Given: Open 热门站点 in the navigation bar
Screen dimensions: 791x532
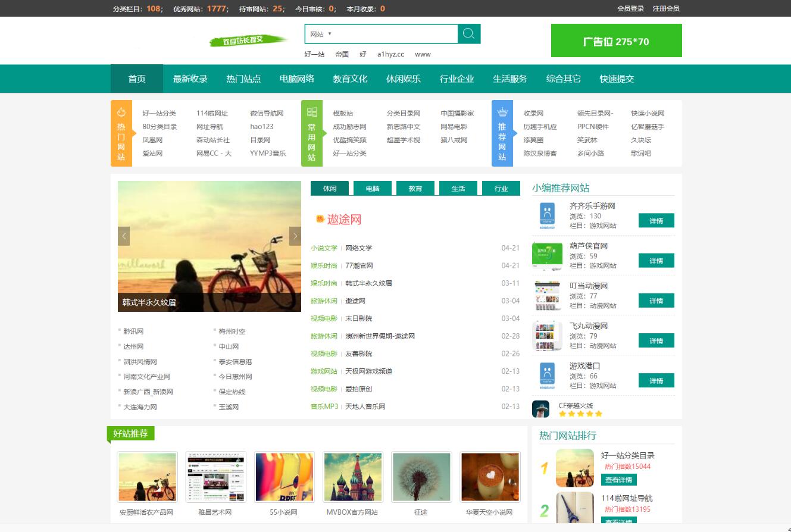Looking at the screenshot, I should (x=243, y=79).
